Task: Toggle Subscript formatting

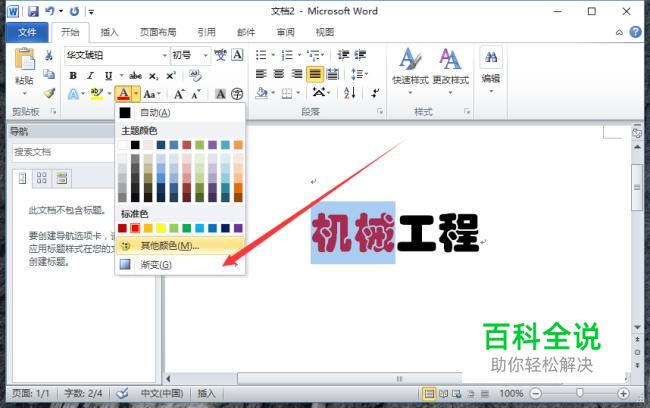Action: 153,76
